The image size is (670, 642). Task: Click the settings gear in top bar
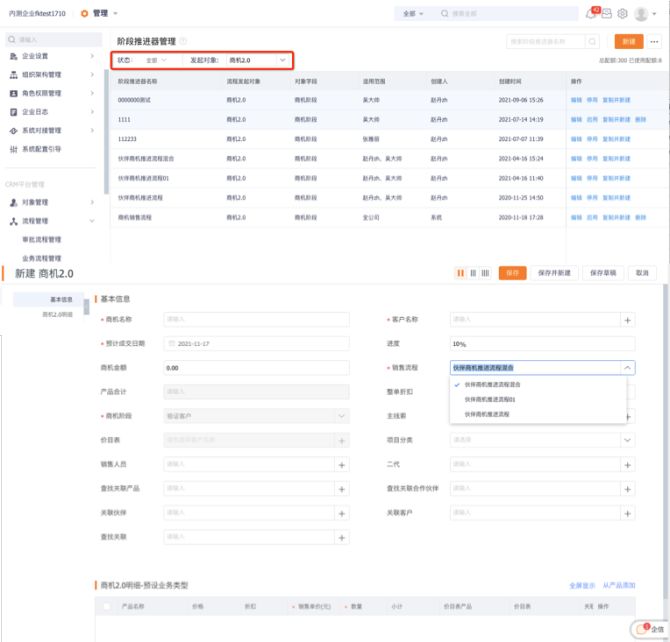622,14
